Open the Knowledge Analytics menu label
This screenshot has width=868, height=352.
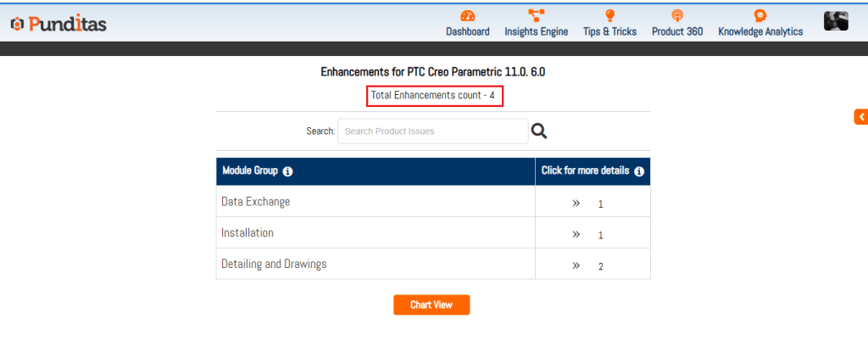[x=760, y=31]
